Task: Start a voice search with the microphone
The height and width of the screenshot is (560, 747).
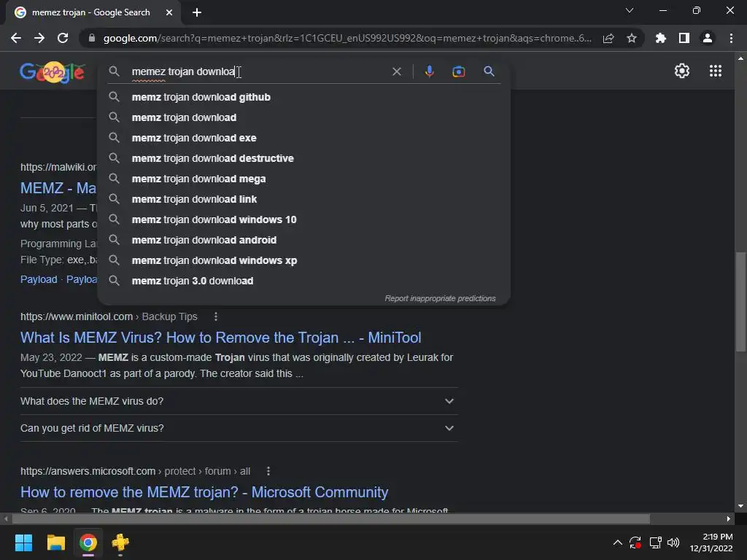Action: coord(429,71)
